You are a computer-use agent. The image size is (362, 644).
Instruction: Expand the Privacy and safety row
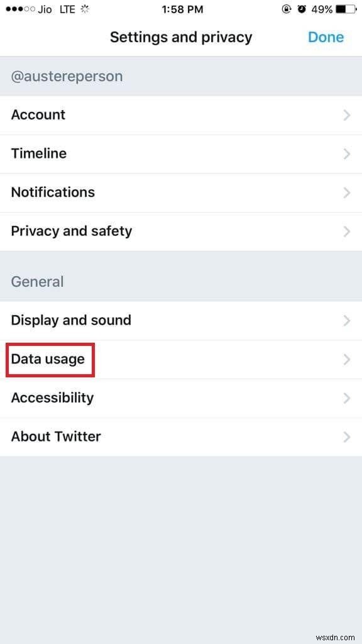coord(181,231)
